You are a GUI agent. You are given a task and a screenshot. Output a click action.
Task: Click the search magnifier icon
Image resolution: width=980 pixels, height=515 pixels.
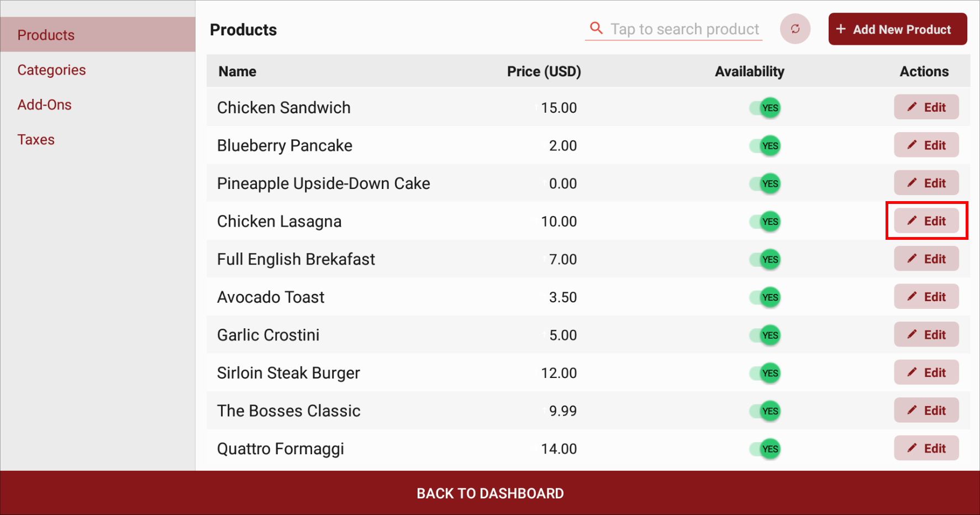pos(596,28)
